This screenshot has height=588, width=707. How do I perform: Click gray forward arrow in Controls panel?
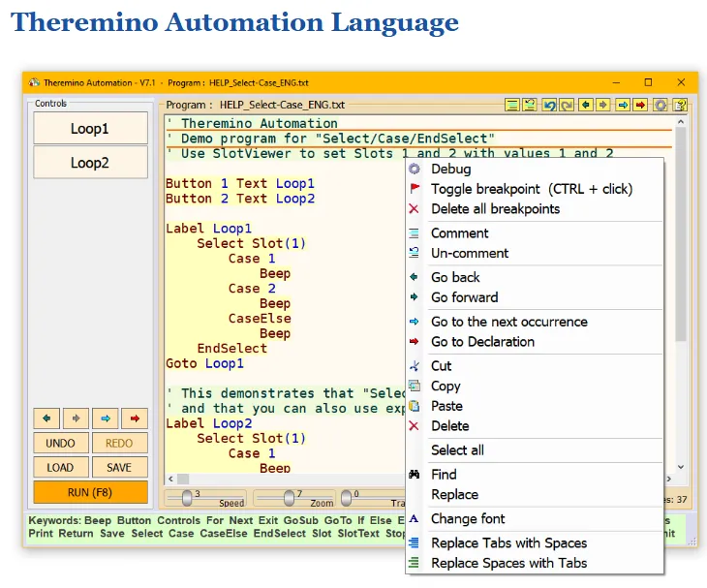tap(76, 418)
